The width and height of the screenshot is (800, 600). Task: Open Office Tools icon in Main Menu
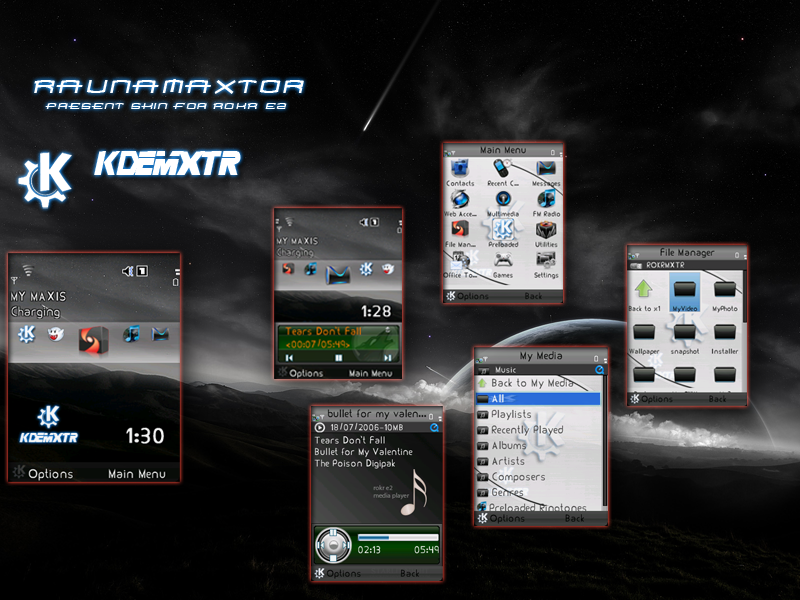point(460,261)
